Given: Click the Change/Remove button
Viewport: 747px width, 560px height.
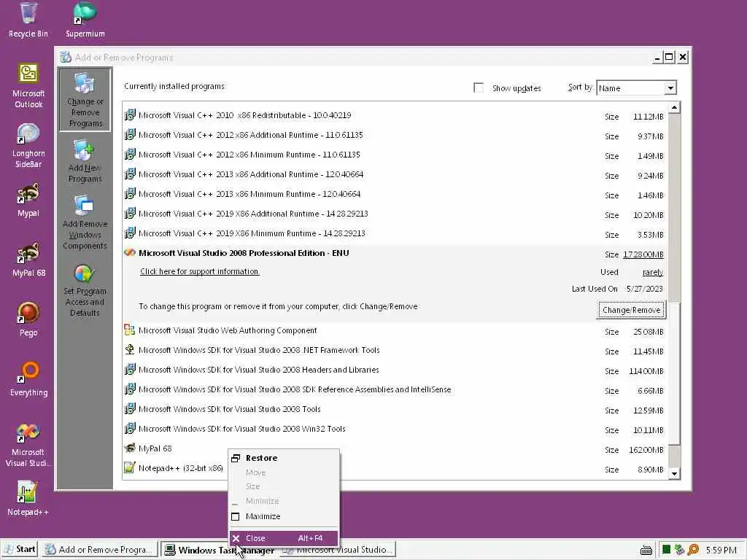Looking at the screenshot, I should click(631, 310).
